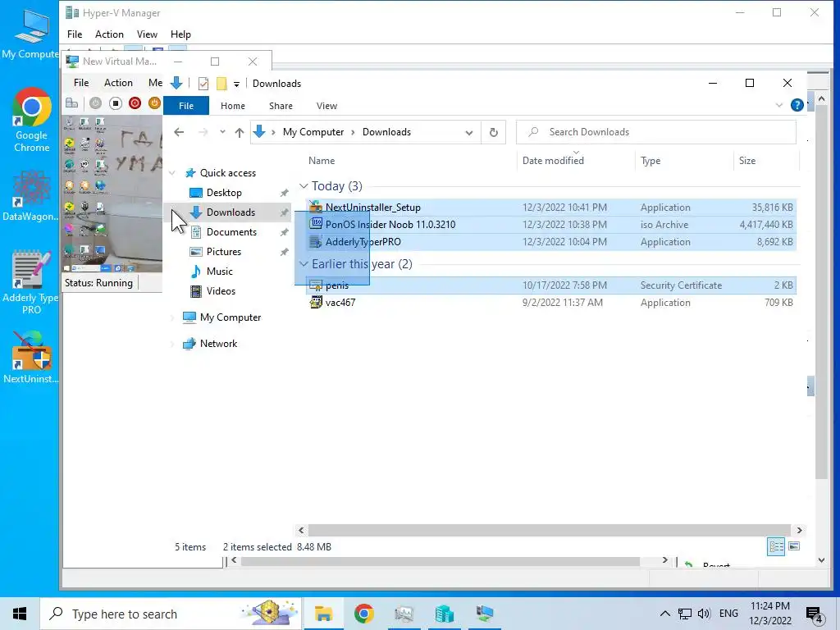
Task: Open the Explorer File tab
Action: 186,106
